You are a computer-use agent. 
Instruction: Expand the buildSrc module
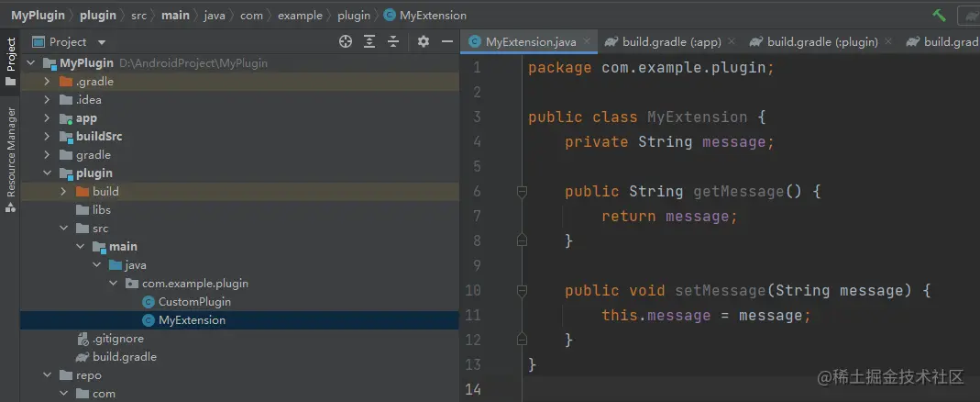(47, 137)
